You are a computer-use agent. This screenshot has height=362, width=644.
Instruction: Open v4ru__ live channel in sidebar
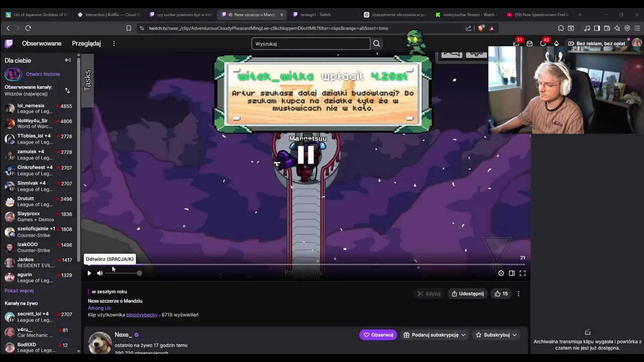(40, 332)
